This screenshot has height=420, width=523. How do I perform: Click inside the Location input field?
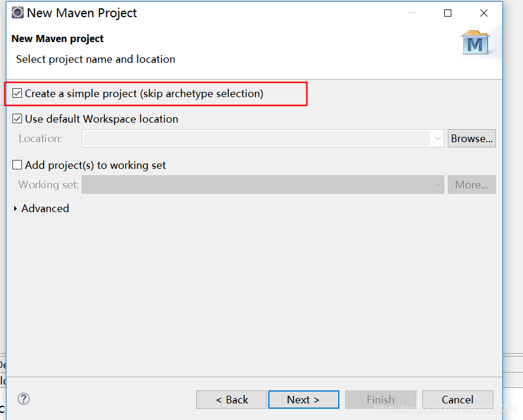pos(256,139)
